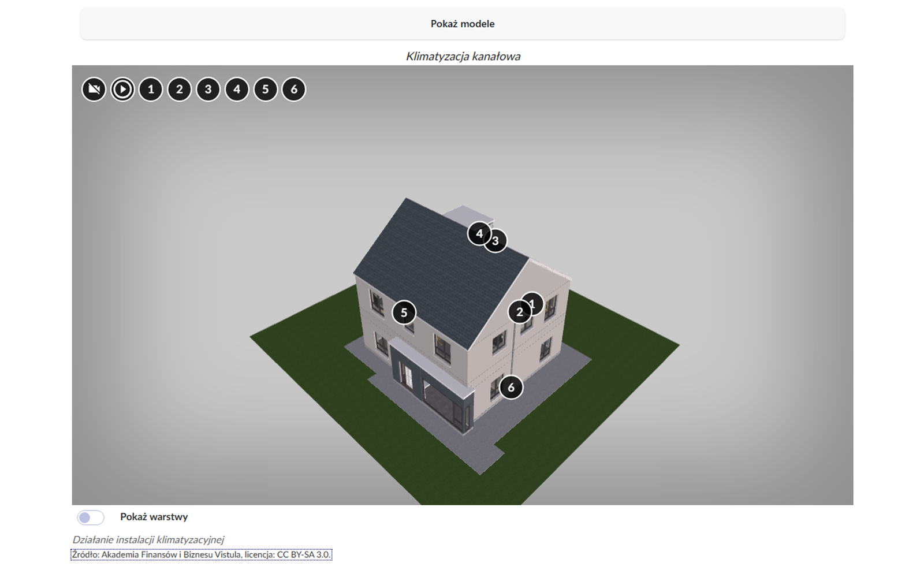Select toolbar view button 1

151,90
